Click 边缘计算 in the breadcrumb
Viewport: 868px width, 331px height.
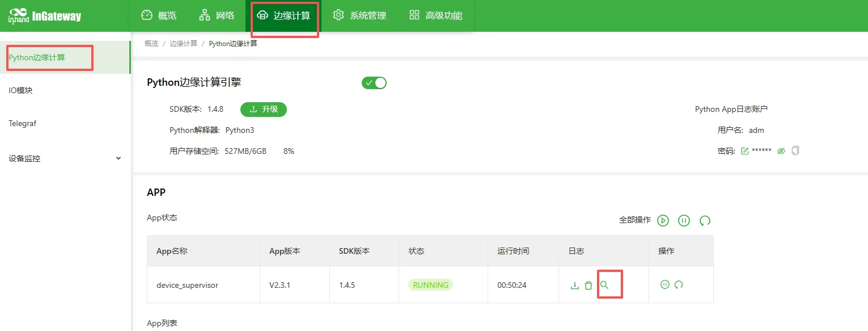(x=184, y=43)
